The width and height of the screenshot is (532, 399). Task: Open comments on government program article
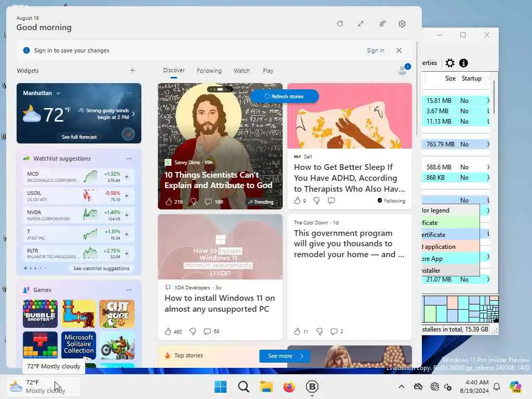click(x=334, y=331)
